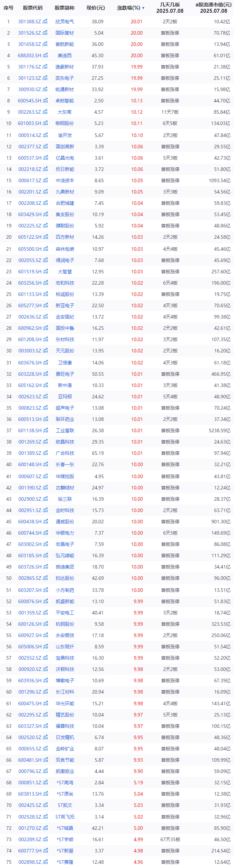The width and height of the screenshot is (234, 868).
Task: Open stock name 大智慧
Action: (x=65, y=272)
